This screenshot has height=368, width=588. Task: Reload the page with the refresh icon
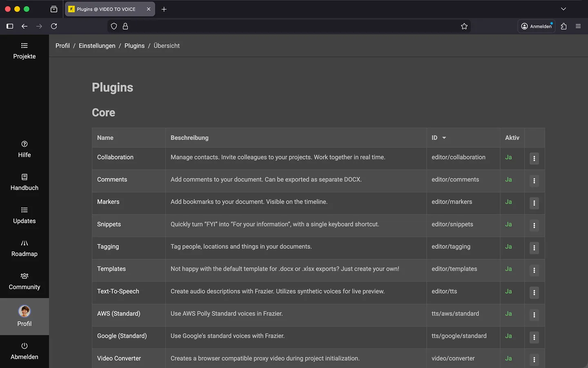pyautogui.click(x=54, y=26)
